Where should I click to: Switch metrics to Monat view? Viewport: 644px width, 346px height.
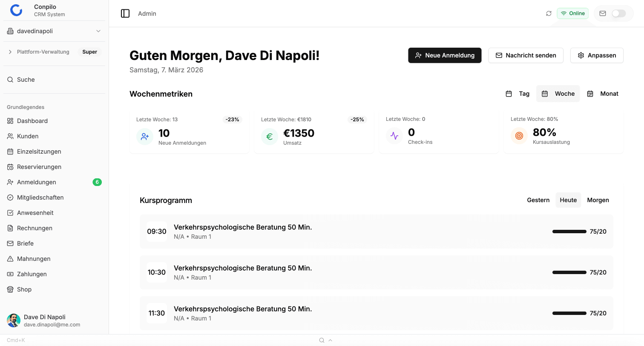[603, 94]
